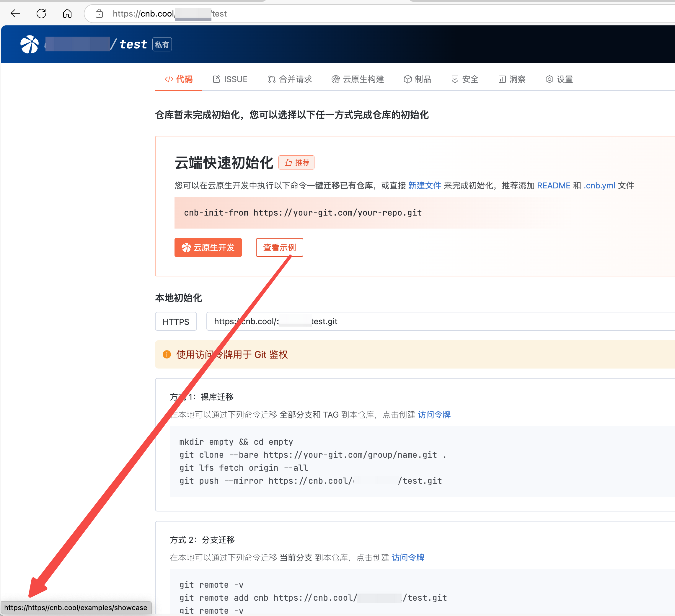Click the browser back arrow
The height and width of the screenshot is (616, 675).
click(15, 13)
